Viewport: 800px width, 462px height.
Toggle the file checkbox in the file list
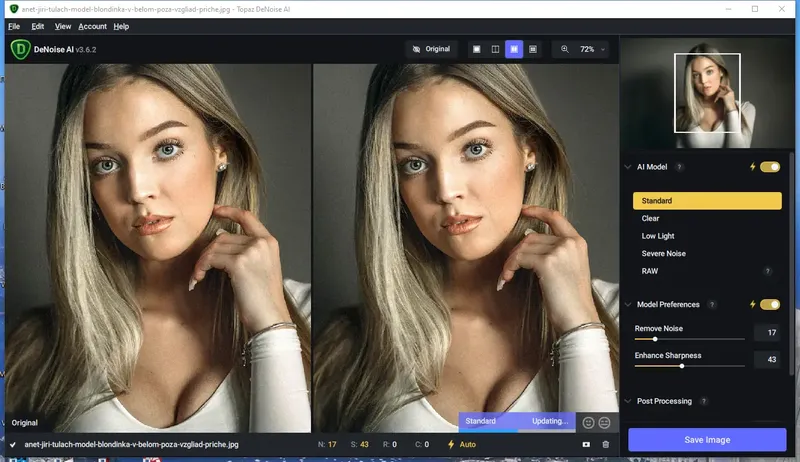pos(13,445)
